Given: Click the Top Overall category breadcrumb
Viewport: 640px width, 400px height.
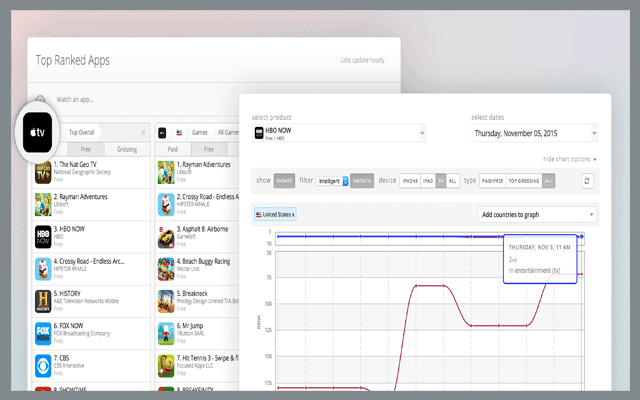Looking at the screenshot, I should [x=82, y=133].
